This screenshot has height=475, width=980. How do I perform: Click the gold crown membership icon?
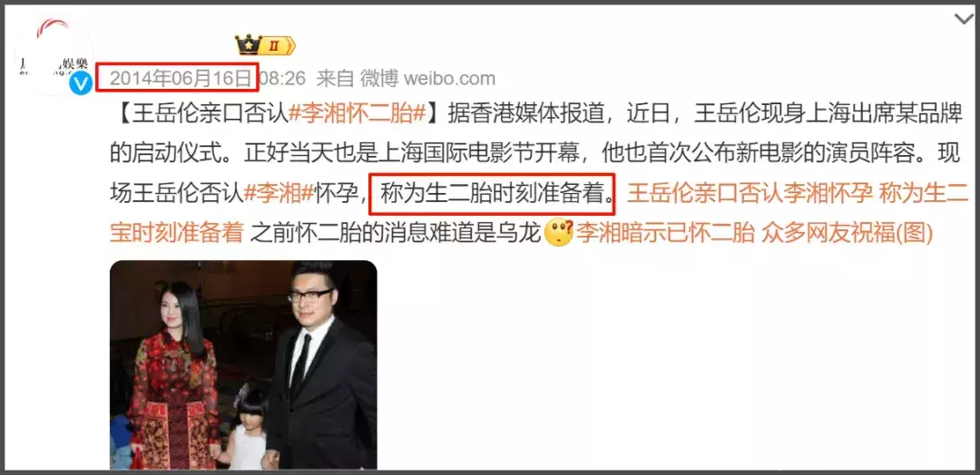(x=248, y=45)
